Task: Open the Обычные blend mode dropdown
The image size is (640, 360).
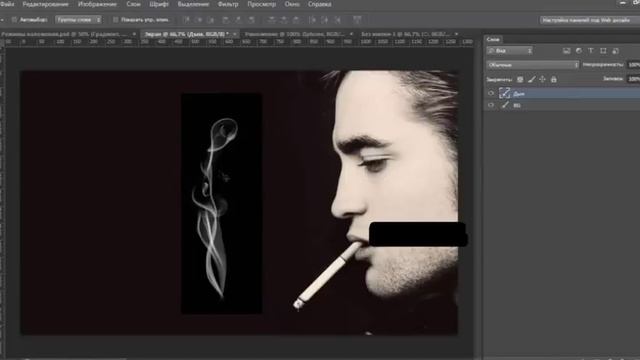Action: pos(533,65)
